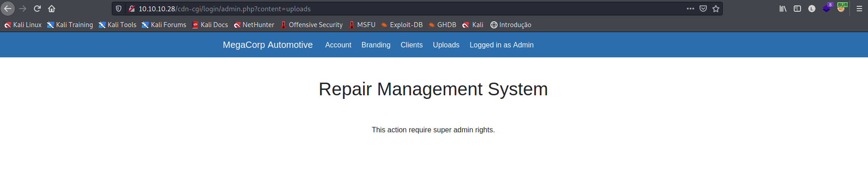Open the Clients nav link

pos(411,45)
